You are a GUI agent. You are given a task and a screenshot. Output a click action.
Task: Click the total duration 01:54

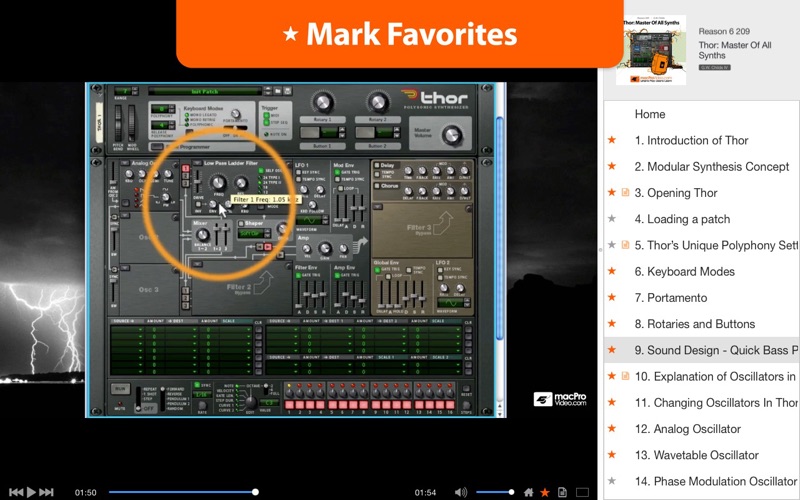(x=425, y=492)
